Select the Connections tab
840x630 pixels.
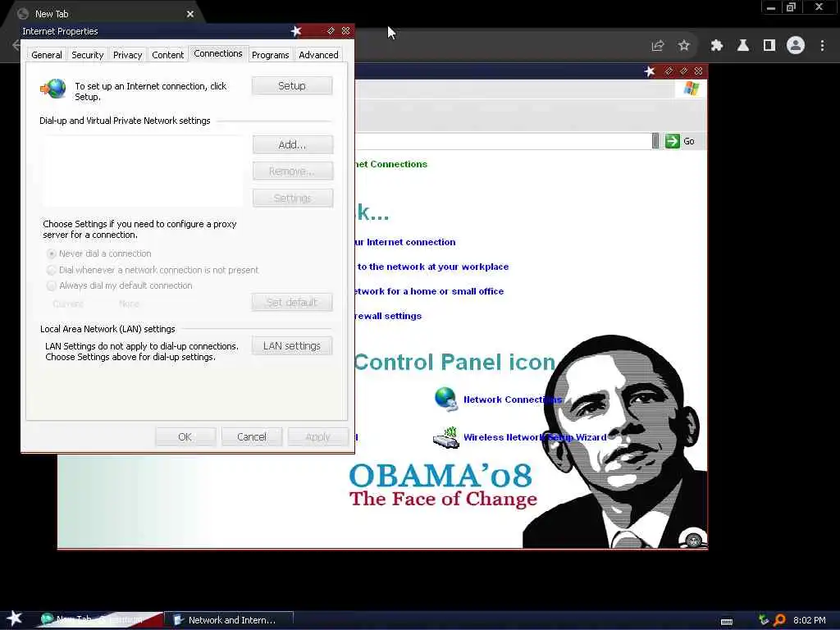click(218, 53)
